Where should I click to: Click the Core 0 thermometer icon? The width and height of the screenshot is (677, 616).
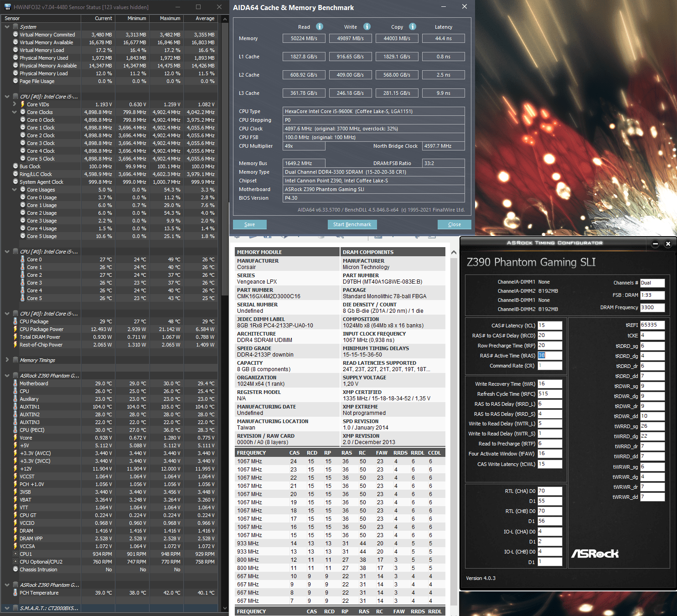point(22,259)
